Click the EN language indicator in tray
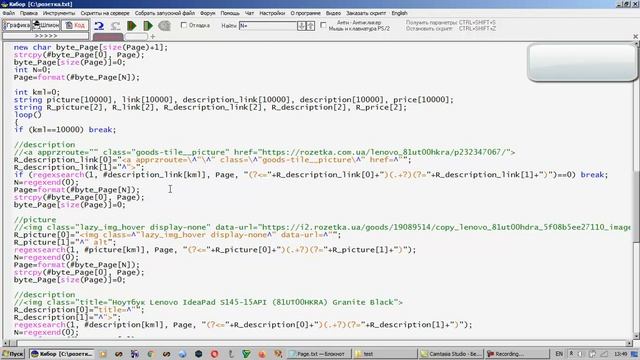Viewport: 640px width, 360px height. tap(559, 354)
